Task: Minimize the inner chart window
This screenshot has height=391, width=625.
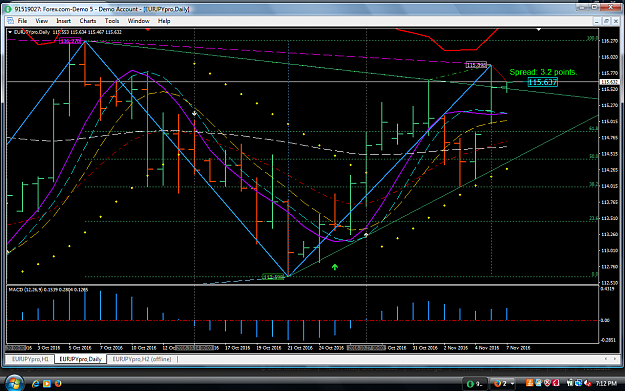Action: tap(597, 21)
